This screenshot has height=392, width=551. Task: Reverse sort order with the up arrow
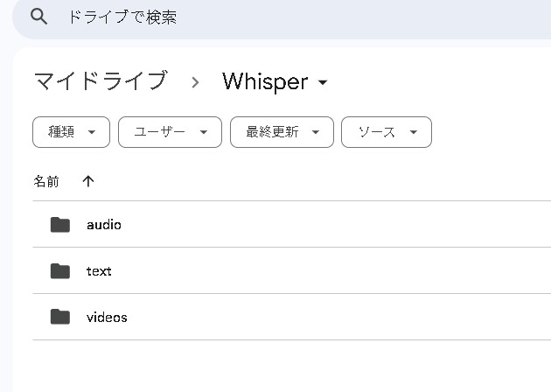pyautogui.click(x=87, y=181)
